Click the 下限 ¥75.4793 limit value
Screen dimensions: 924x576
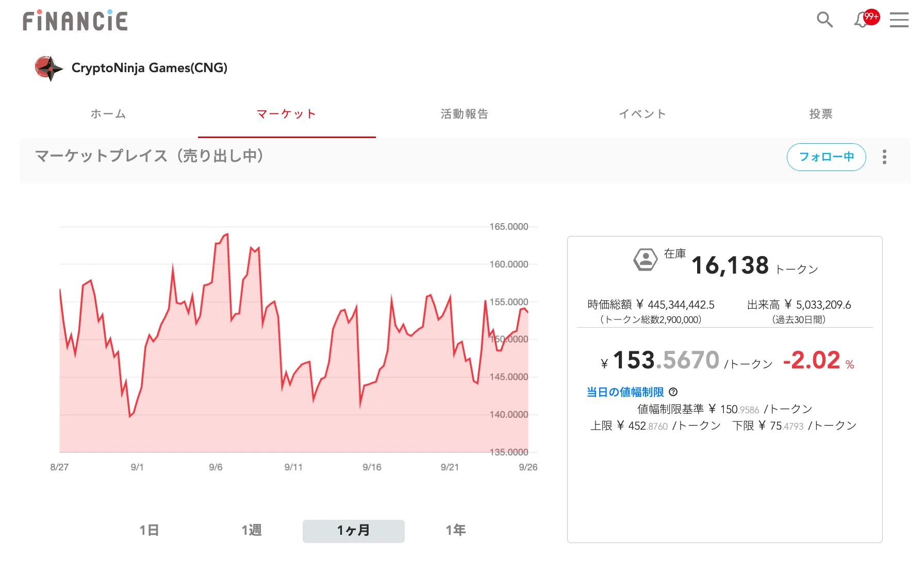tap(794, 426)
